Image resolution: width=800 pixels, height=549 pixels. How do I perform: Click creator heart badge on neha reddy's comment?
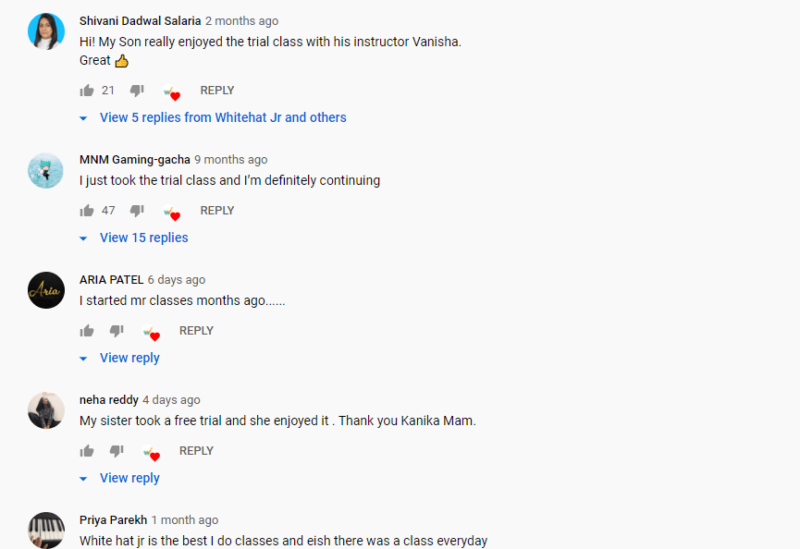(152, 453)
